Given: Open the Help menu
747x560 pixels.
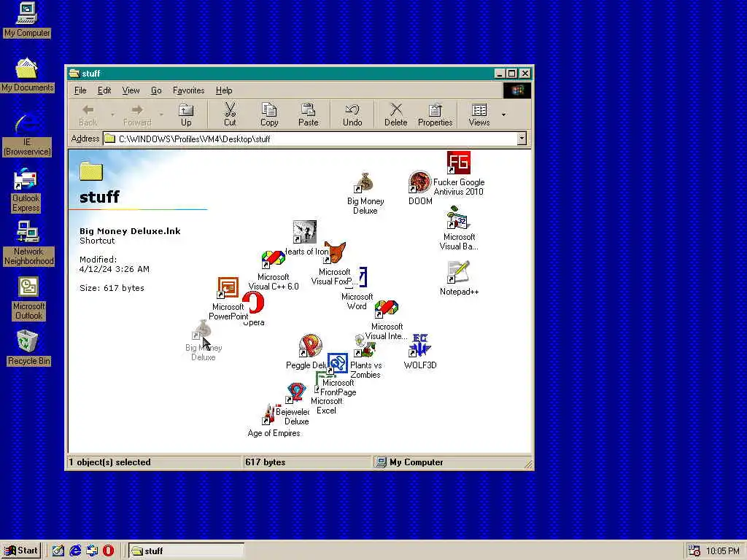Looking at the screenshot, I should [x=224, y=90].
